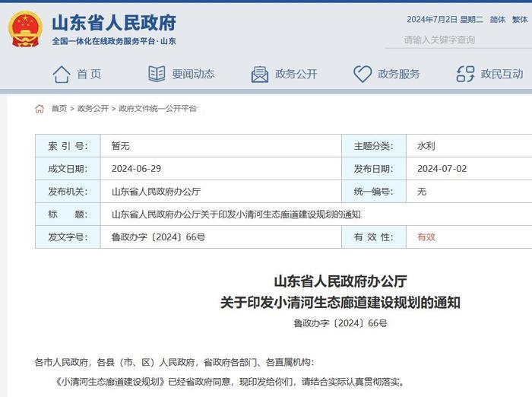This screenshot has width=532, height=397.
Task: Click the 统一编号 value 无
Action: coord(422,192)
